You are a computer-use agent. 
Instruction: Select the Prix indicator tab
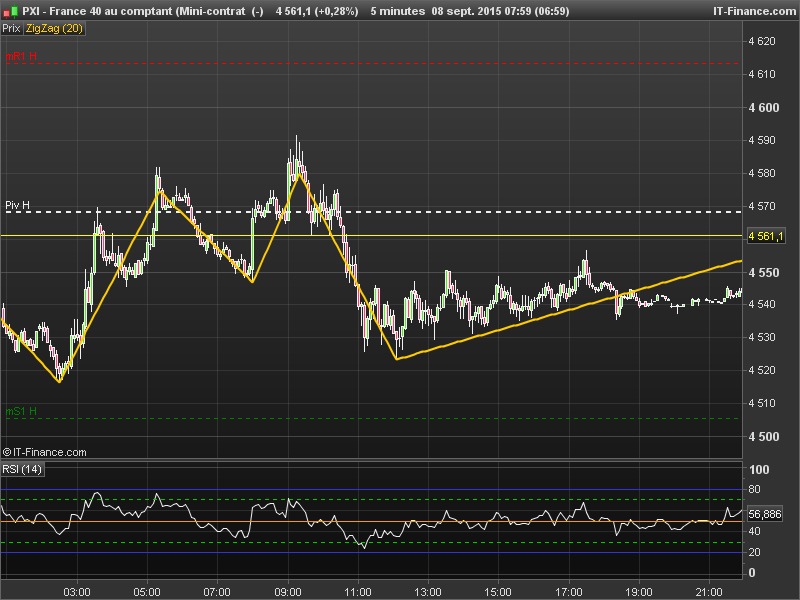pos(11,29)
